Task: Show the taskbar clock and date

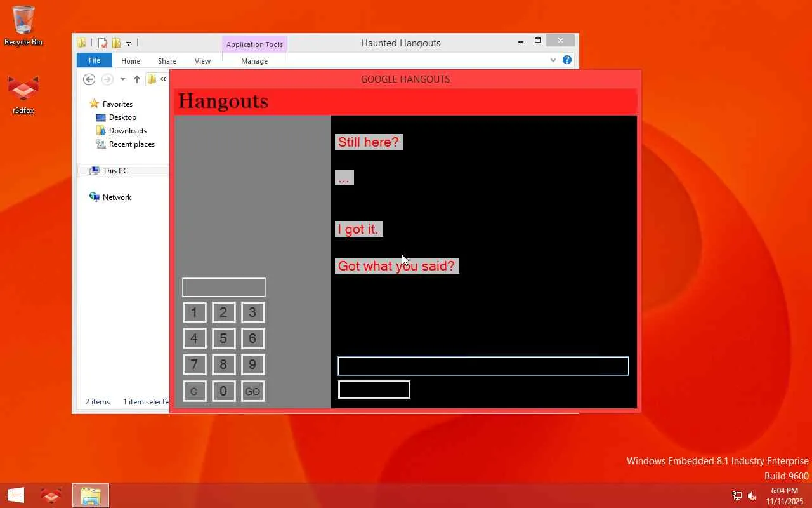Action: click(784, 496)
